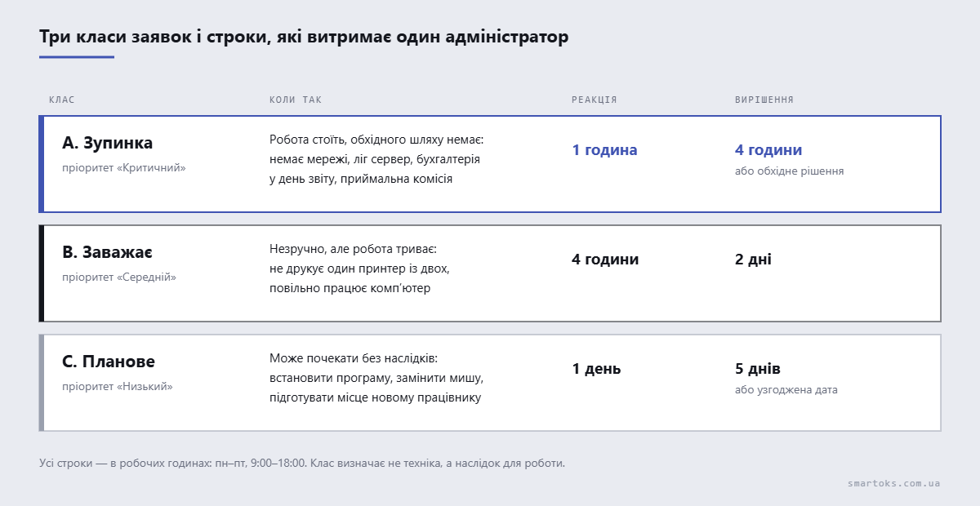Click the 'РЕАКЦІЯ' column header
Viewport: 980px width, 506px height.
click(595, 100)
